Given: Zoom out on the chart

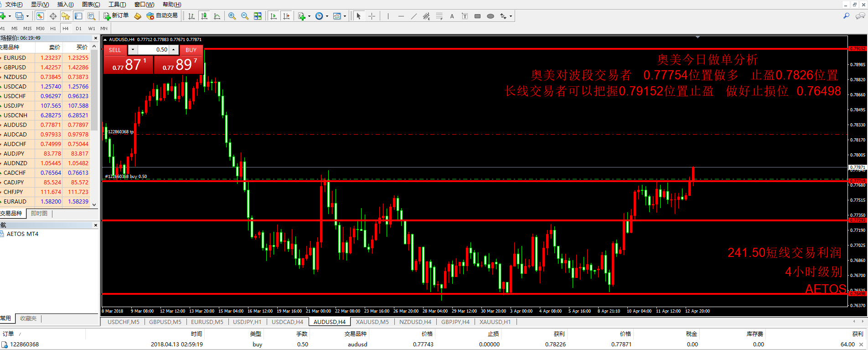Looking at the screenshot, I should point(245,16).
